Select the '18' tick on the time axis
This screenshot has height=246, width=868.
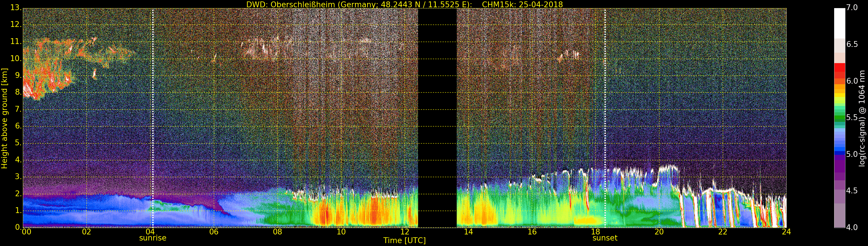point(596,232)
